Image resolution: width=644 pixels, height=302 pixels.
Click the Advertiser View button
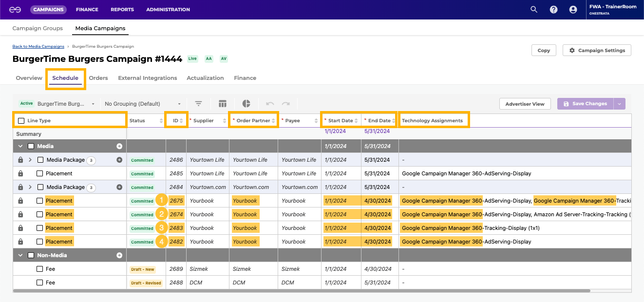click(525, 104)
